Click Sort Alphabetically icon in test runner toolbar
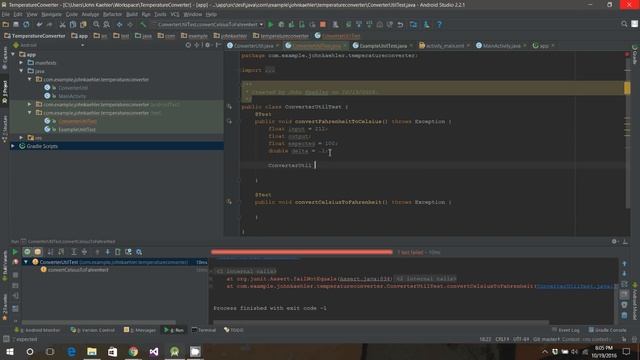The image size is (640, 360). (51, 252)
